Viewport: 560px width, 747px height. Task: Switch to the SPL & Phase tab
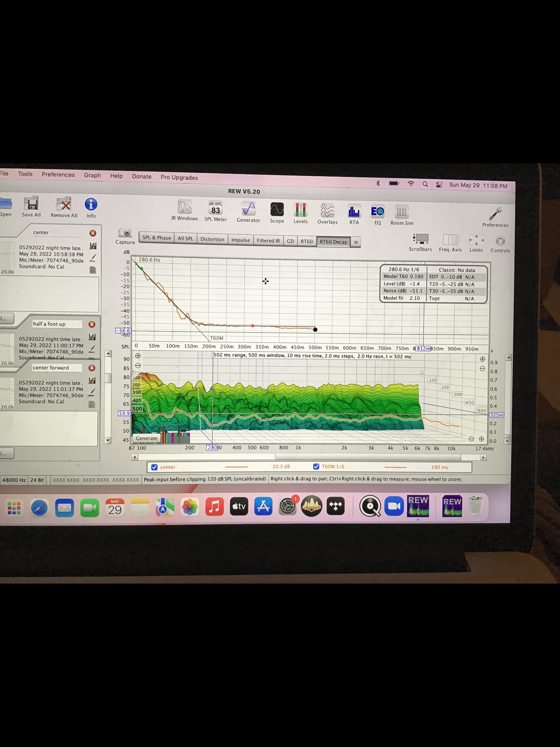pyautogui.click(x=156, y=238)
